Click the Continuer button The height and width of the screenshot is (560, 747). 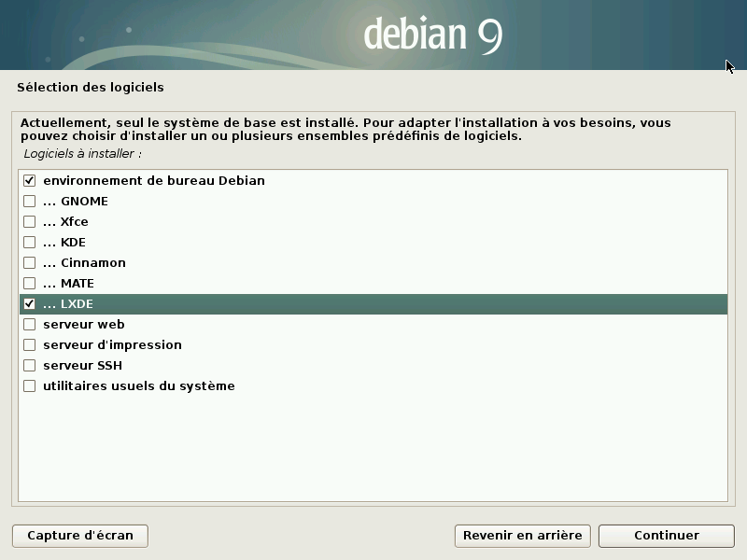666,536
